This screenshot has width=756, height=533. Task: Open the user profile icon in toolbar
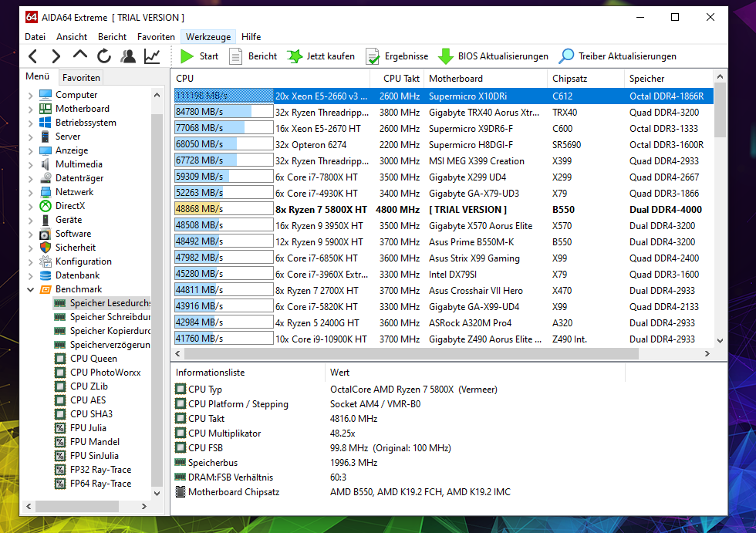(x=128, y=56)
